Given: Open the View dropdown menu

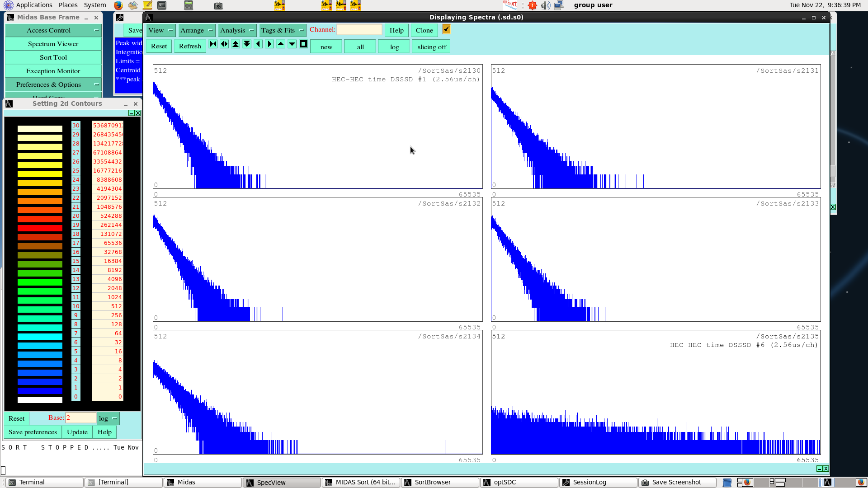Looking at the screenshot, I should (x=160, y=30).
